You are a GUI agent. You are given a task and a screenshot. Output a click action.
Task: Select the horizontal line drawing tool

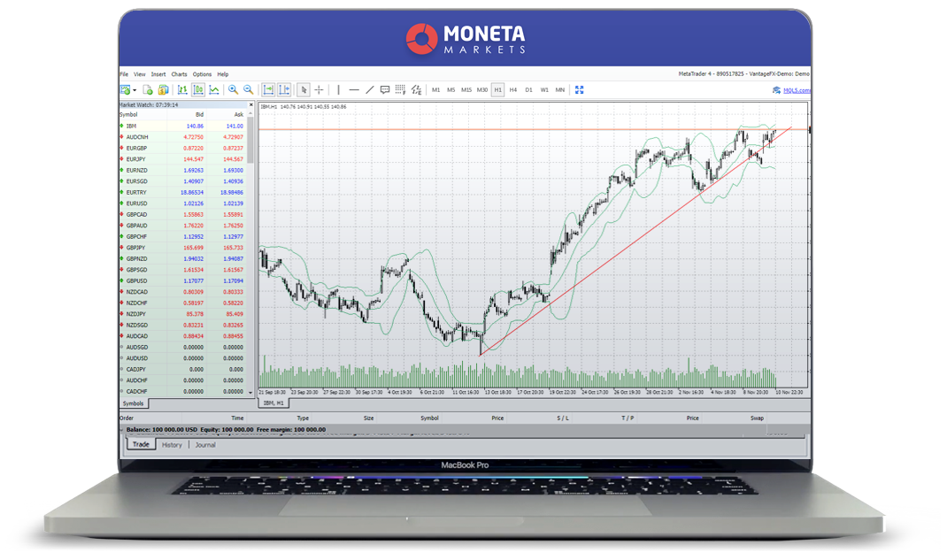pos(354,90)
